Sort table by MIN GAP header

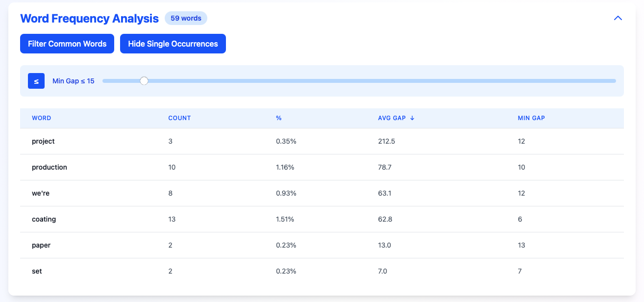531,118
